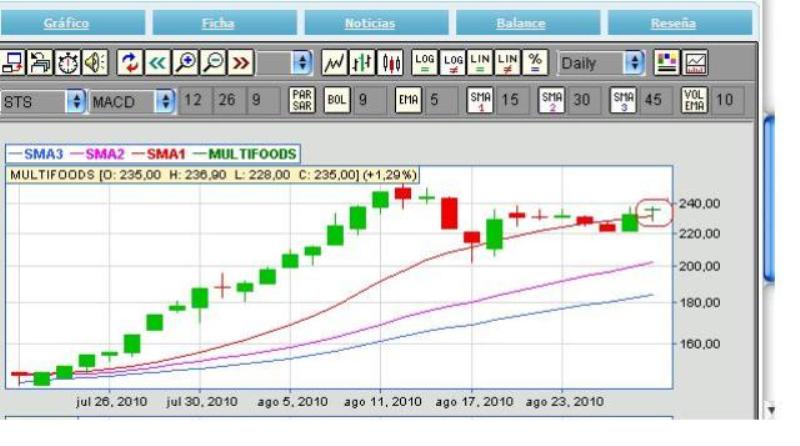Open the MACD indicator dropdown
The width and height of the screenshot is (800, 446).
132,102
